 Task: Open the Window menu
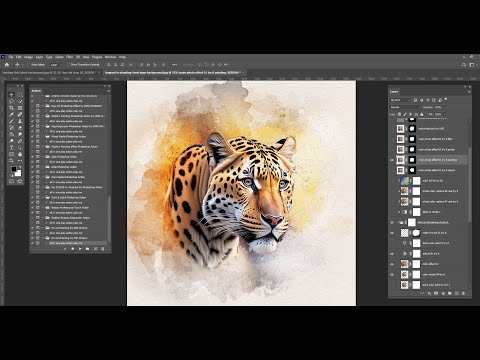(110, 57)
